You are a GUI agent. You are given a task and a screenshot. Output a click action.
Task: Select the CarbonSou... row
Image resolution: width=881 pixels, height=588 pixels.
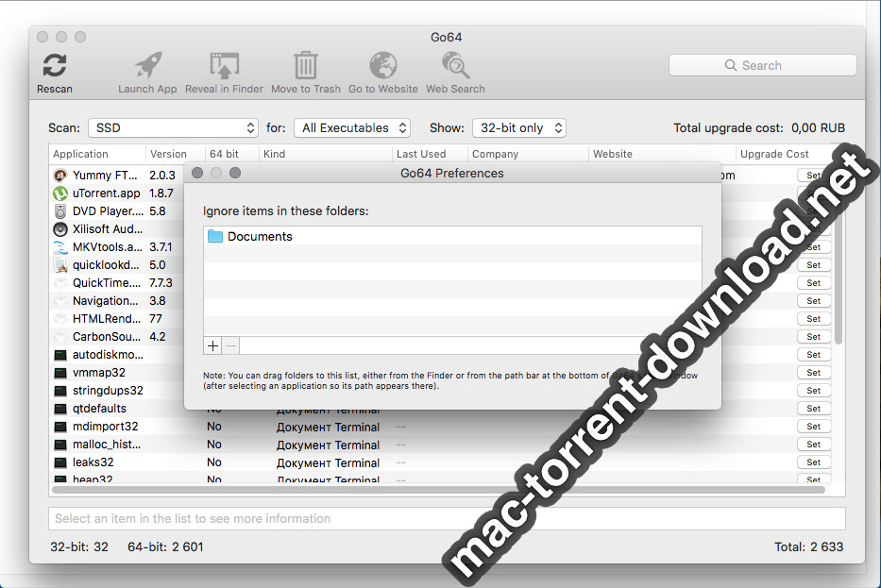tap(117, 337)
